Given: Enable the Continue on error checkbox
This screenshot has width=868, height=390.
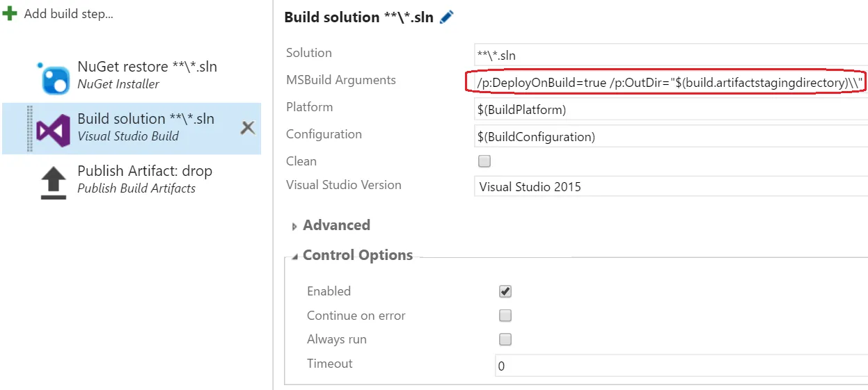Looking at the screenshot, I should click(x=505, y=316).
